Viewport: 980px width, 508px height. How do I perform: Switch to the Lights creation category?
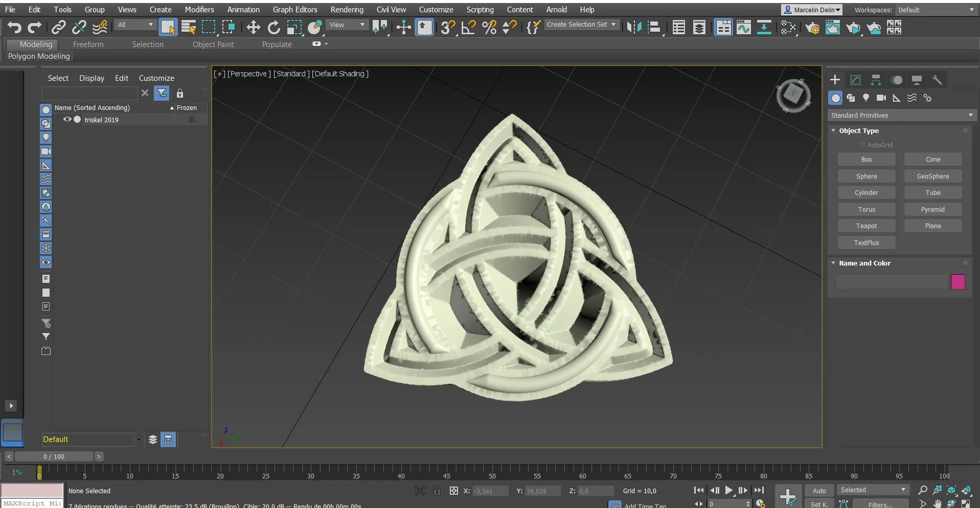866,98
